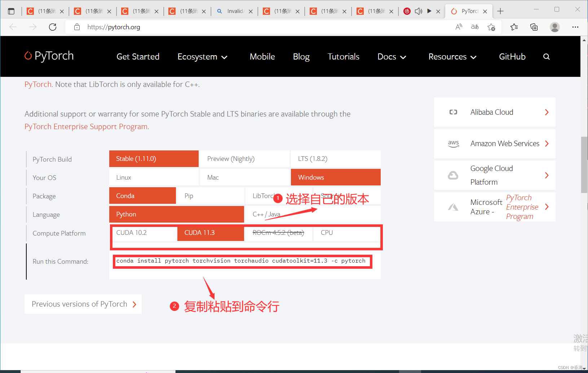Open a new tab with plus button

[x=500, y=11]
